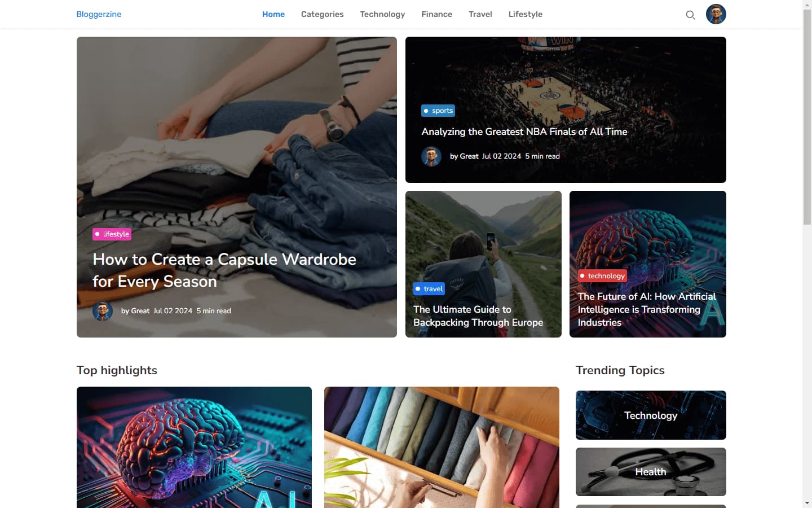The width and height of the screenshot is (812, 508).
Task: Open Technology trending topic card
Action: [x=651, y=415]
